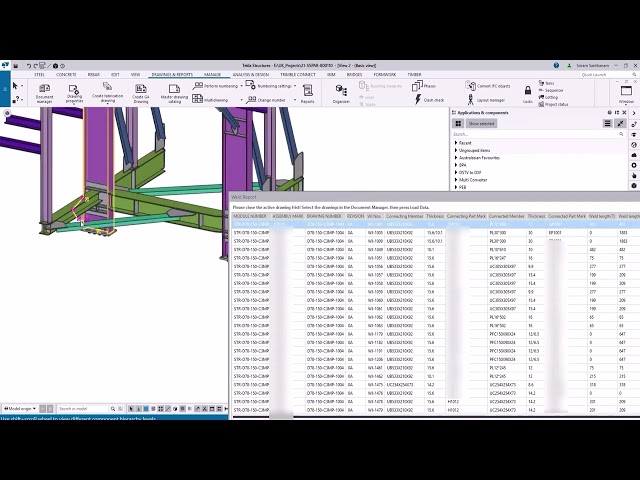Expand the Ungrouped items group
This screenshot has height=480, width=640.
[x=456, y=150]
